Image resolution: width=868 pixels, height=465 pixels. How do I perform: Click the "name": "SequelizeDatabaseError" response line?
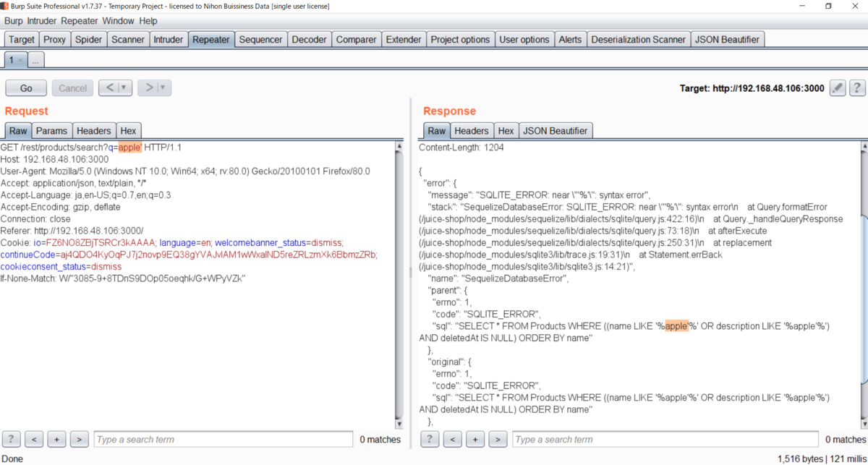(499, 278)
